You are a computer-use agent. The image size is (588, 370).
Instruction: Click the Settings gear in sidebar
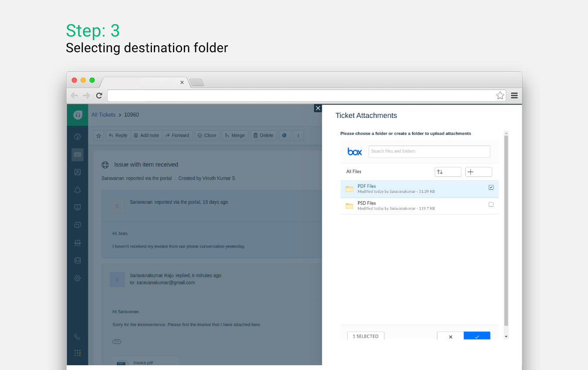78,278
